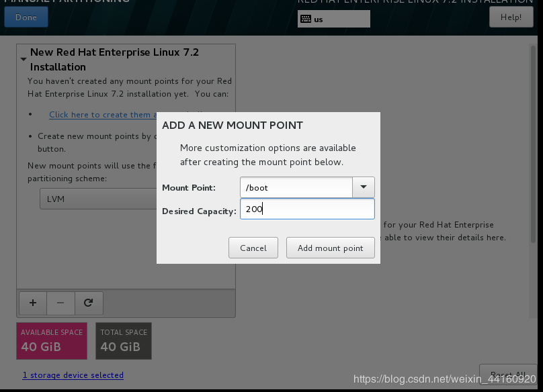543x392 pixels.
Task: Click the TOTAL SPACE 40 GiB box
Action: tap(124, 341)
